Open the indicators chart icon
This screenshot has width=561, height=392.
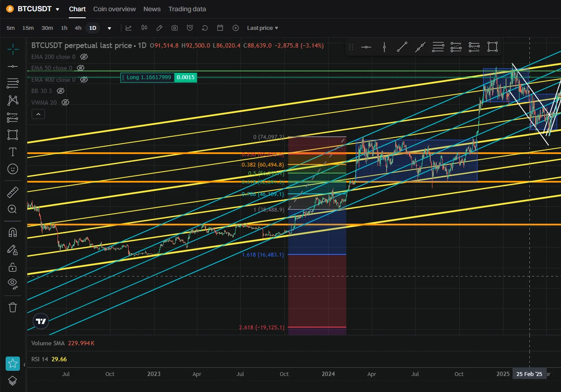point(129,28)
